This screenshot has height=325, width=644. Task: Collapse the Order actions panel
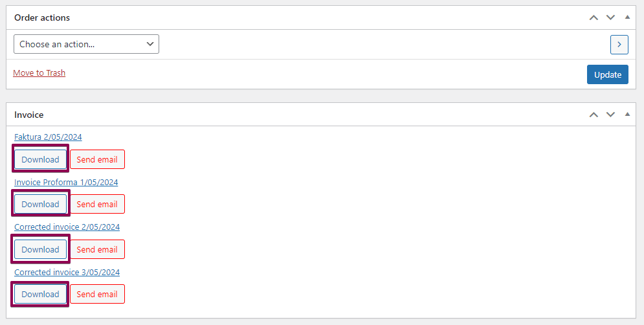click(x=627, y=17)
